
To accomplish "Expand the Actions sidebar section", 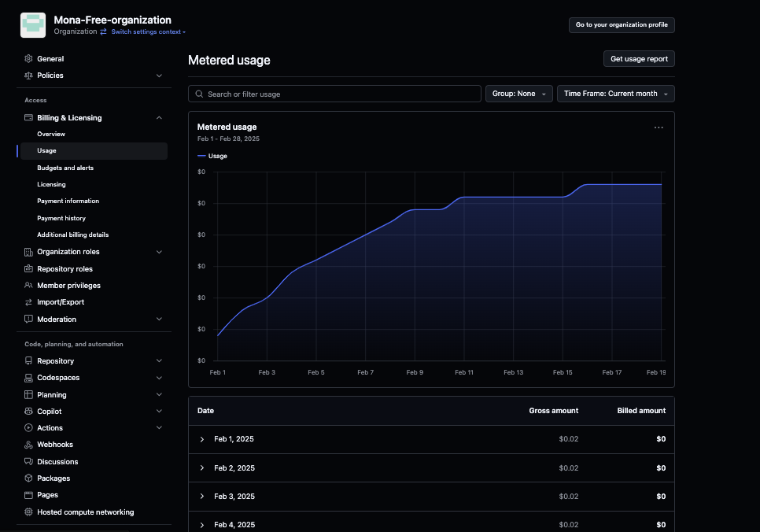I will 159,428.
